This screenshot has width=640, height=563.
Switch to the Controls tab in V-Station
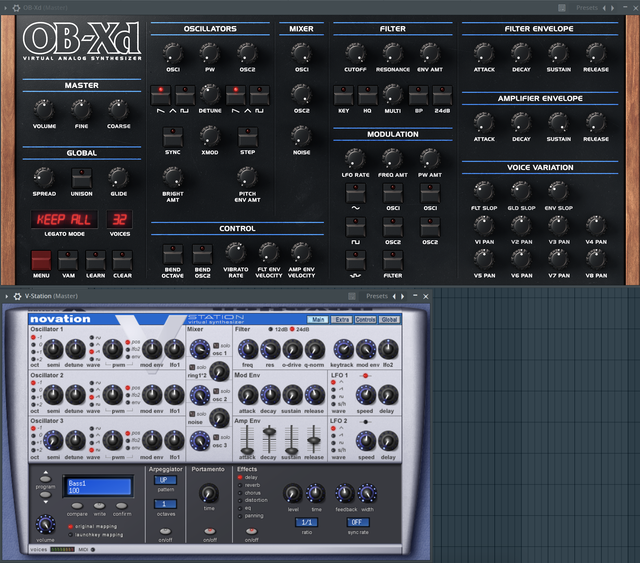pos(365,319)
